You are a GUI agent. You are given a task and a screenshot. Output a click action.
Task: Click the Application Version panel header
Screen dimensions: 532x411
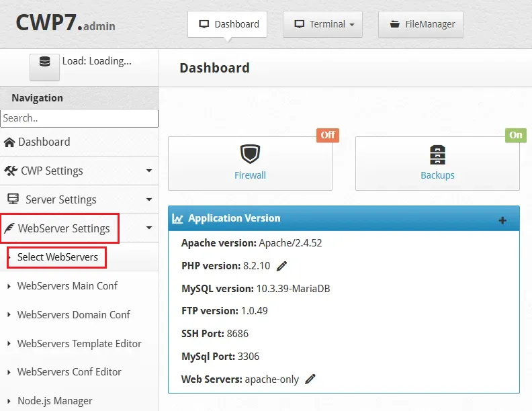click(344, 218)
